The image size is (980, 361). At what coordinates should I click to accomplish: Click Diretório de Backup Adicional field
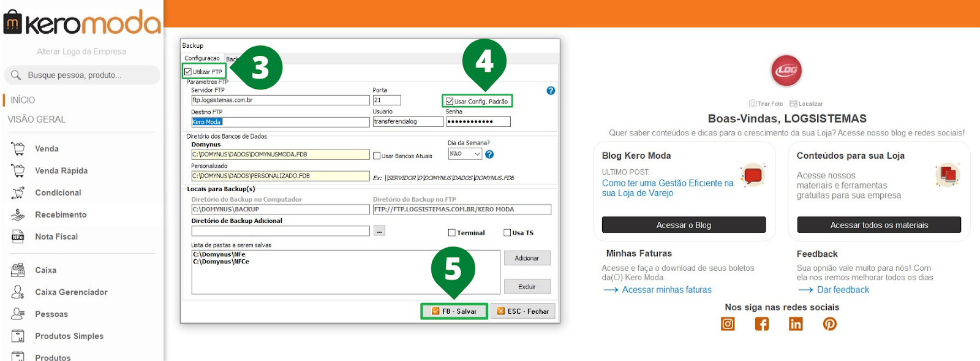coord(281,231)
